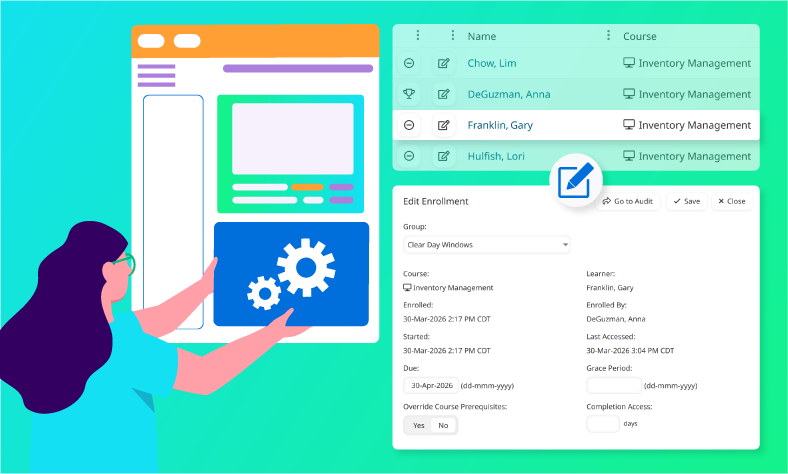Click the Learner value Franklin, Gary in panel

[x=610, y=288]
